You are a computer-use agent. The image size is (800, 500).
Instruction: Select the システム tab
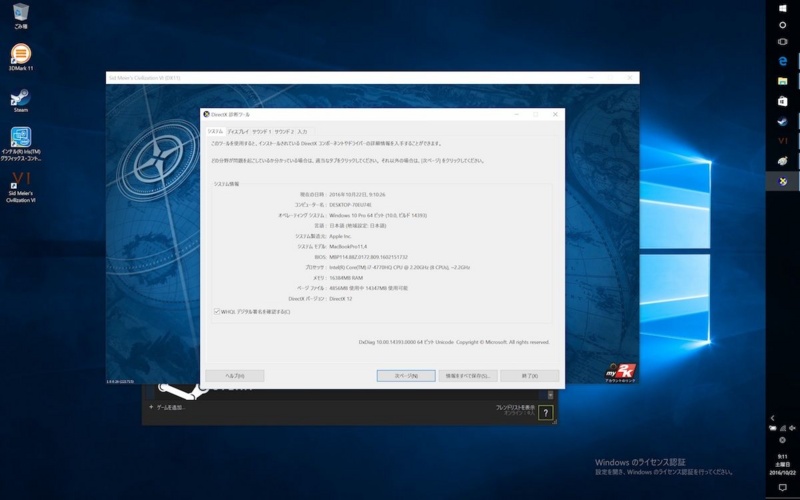point(215,132)
